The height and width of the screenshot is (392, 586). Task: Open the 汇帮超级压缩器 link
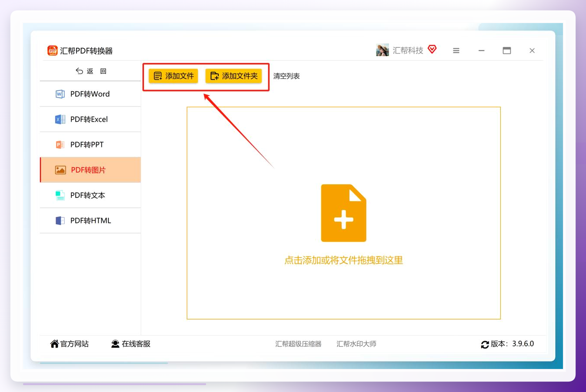(298, 344)
